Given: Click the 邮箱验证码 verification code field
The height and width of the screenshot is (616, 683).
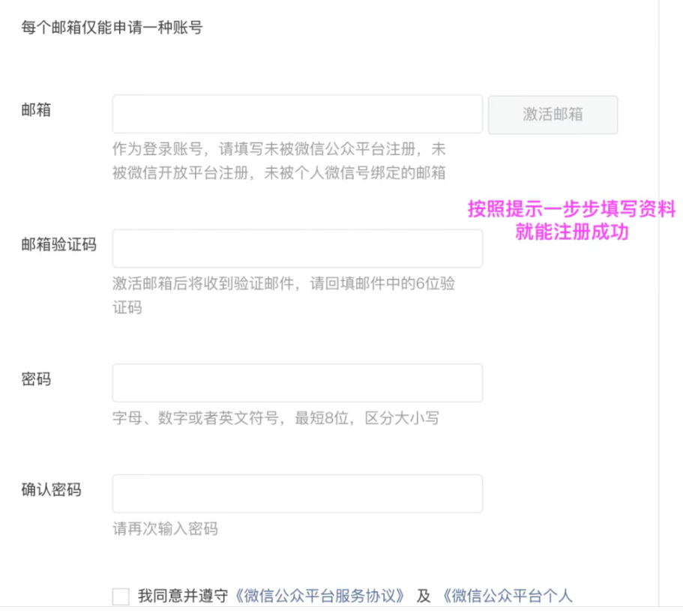Looking at the screenshot, I should pyautogui.click(x=297, y=248).
